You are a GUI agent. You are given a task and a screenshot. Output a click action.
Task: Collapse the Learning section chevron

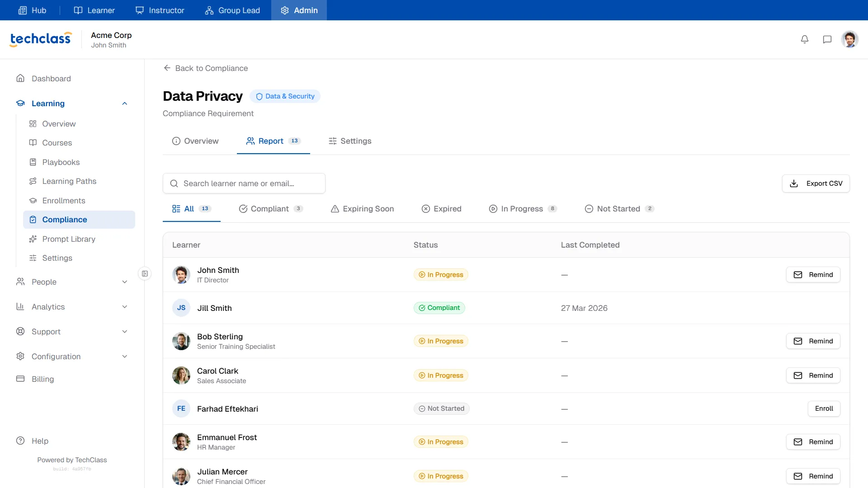(125, 103)
